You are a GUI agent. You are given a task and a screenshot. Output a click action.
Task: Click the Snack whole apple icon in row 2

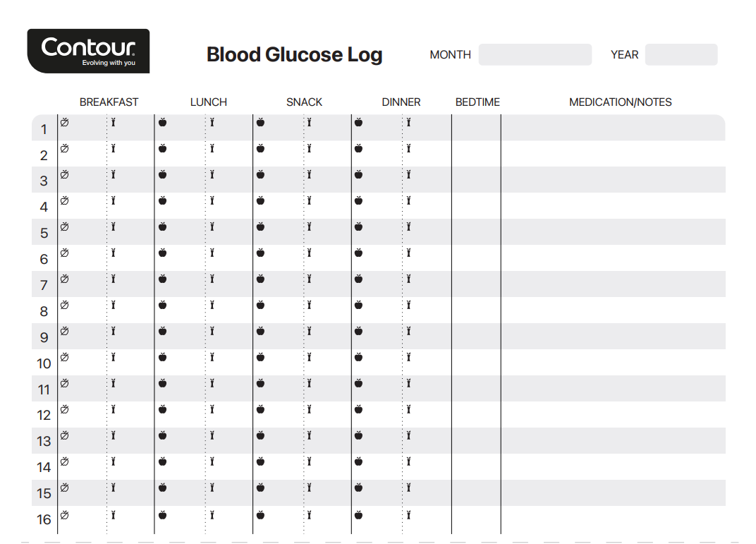pos(260,148)
